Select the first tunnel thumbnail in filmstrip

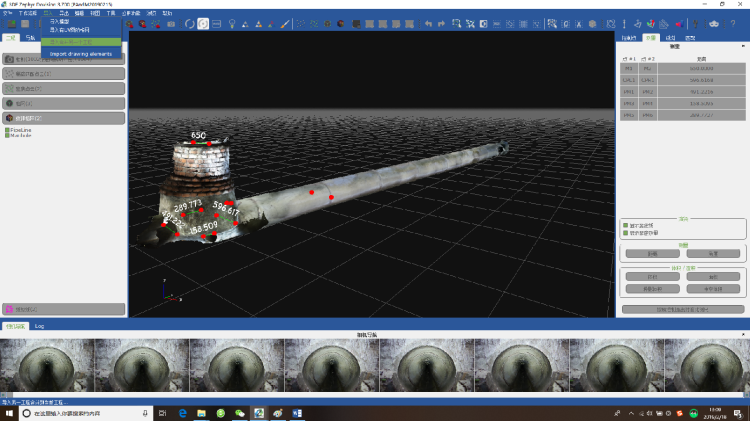point(47,366)
